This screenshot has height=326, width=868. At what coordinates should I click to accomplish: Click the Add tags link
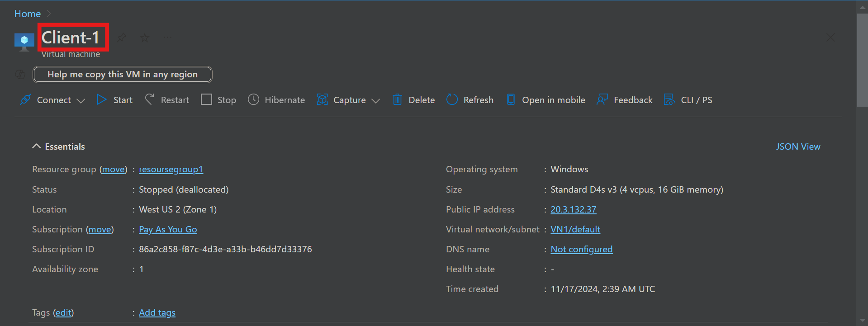point(157,312)
